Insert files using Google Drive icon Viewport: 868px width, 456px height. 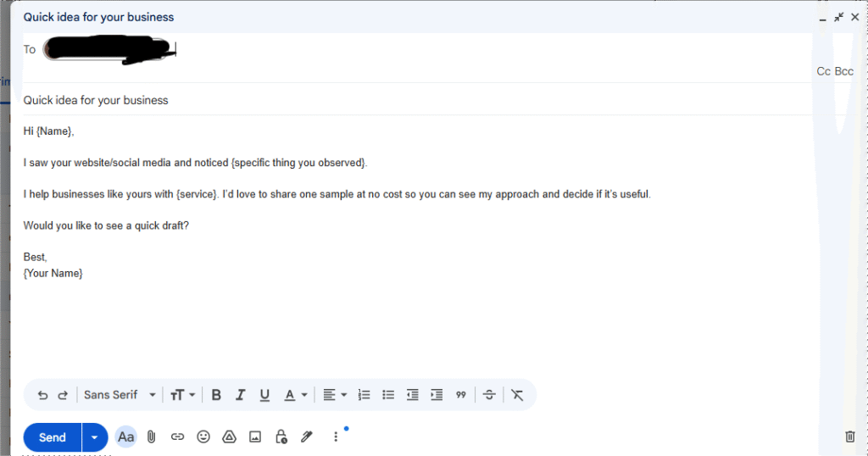tap(229, 437)
